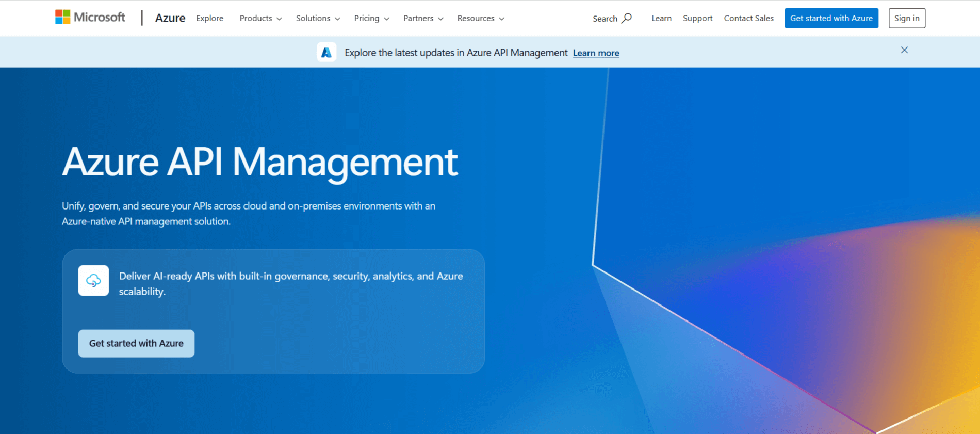
Task: Expand the Solutions dropdown
Action: pyautogui.click(x=318, y=18)
